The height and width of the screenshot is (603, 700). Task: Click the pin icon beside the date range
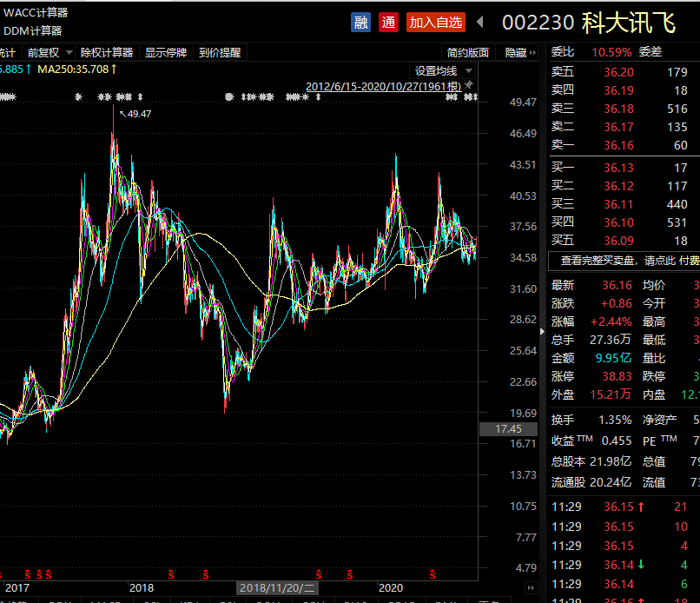point(469,85)
